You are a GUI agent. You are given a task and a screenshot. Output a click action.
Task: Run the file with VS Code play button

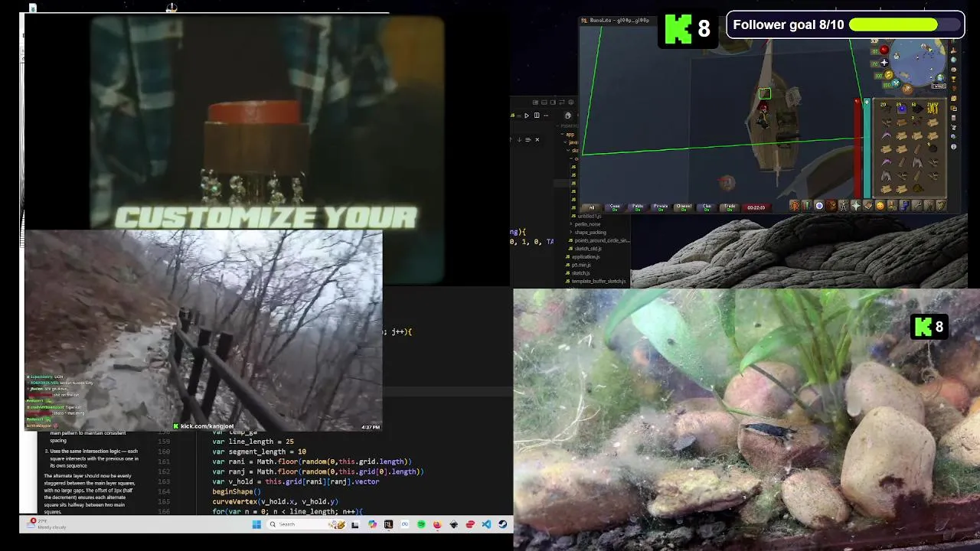(x=527, y=116)
